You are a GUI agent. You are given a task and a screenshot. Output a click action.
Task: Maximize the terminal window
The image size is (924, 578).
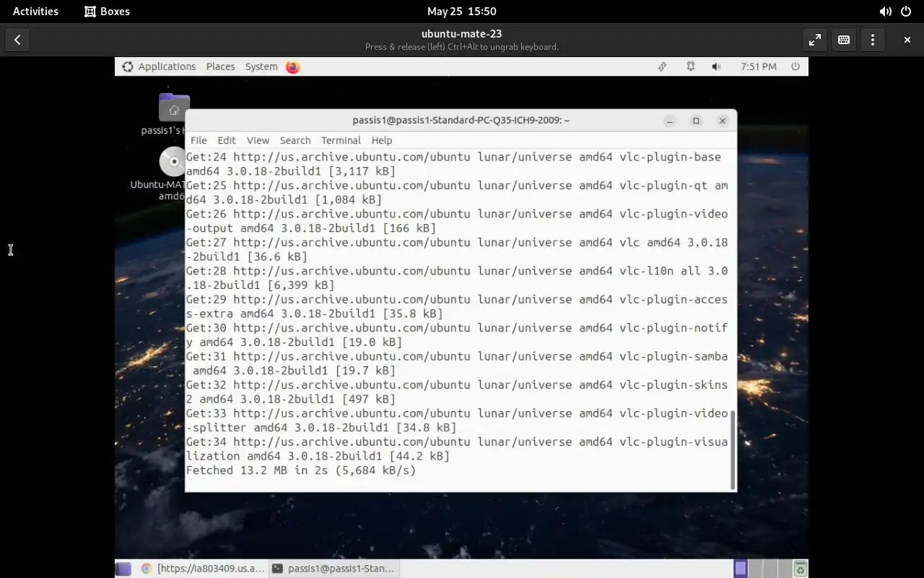(x=696, y=121)
